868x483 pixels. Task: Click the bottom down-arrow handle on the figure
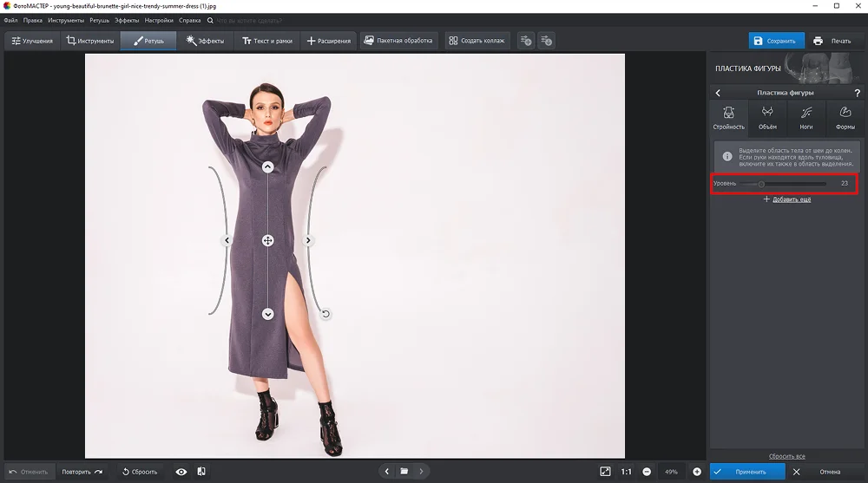268,314
